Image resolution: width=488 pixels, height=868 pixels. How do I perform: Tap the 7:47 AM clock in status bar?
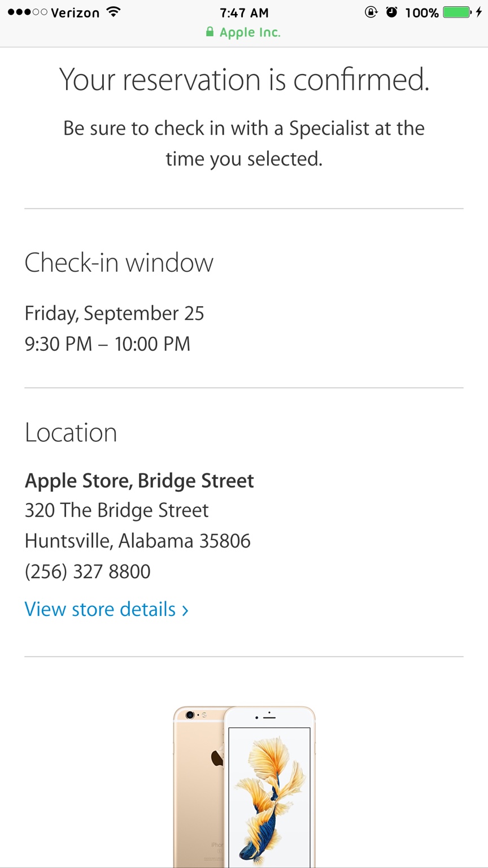244,12
